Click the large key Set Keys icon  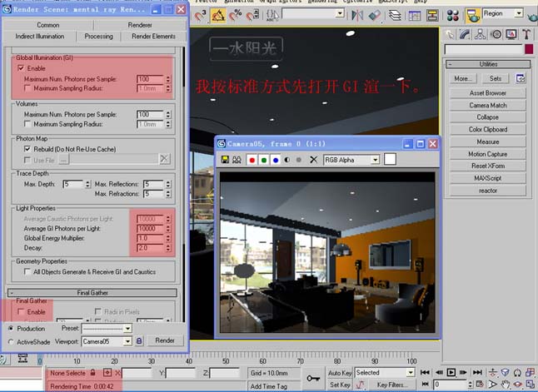coord(313,379)
